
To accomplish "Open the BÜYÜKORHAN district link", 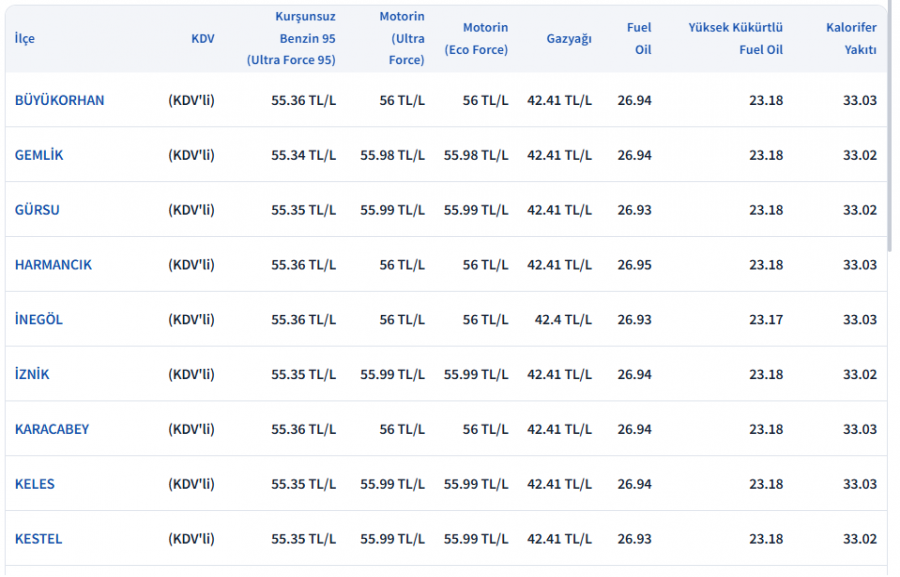I will (59, 100).
